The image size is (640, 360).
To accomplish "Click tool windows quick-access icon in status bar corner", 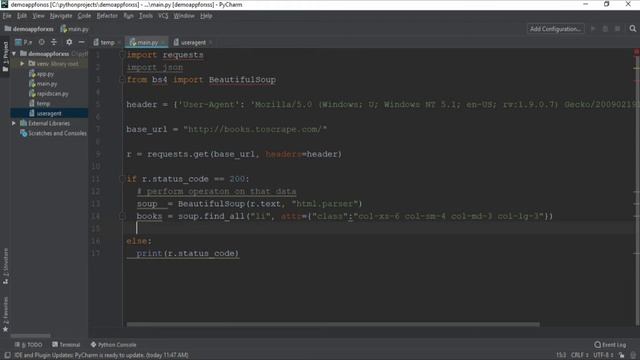I will tap(7, 355).
